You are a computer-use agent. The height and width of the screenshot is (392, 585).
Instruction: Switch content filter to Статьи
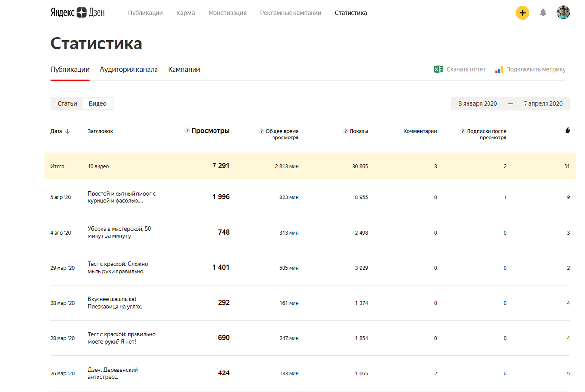tap(67, 103)
